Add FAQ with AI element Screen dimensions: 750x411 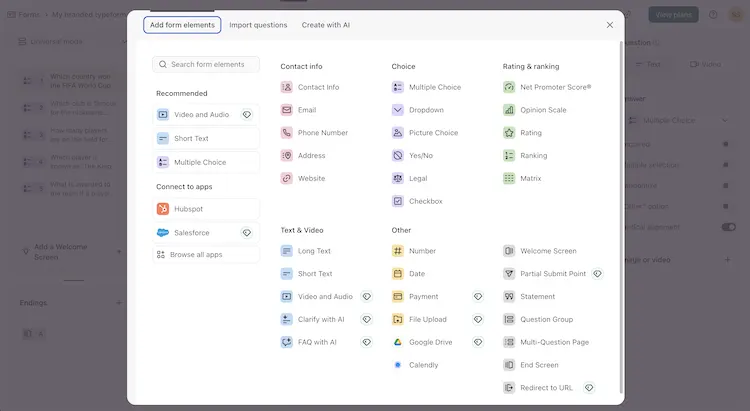tap(309, 342)
